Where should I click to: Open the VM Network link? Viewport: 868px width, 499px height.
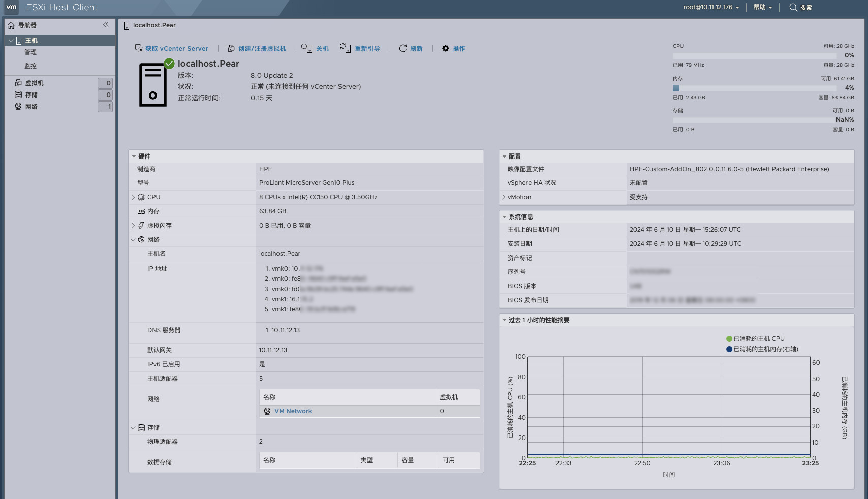pos(293,411)
